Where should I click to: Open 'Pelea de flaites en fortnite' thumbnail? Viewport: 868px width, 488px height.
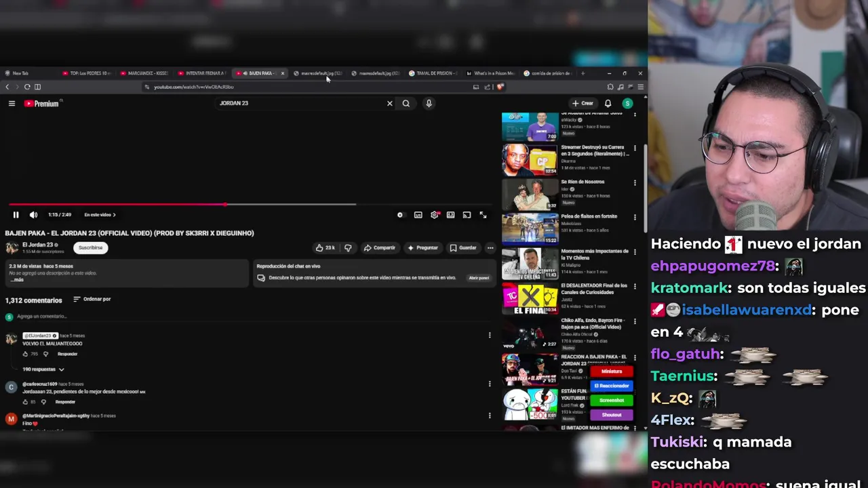(x=530, y=230)
